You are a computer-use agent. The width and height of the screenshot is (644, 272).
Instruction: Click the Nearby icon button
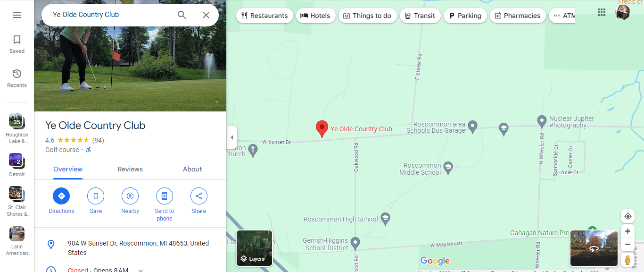130,196
